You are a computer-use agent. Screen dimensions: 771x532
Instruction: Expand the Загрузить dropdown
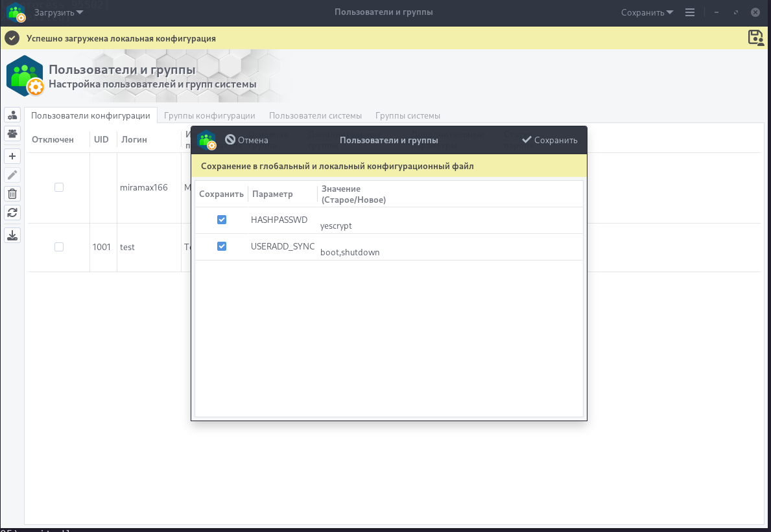click(x=58, y=12)
